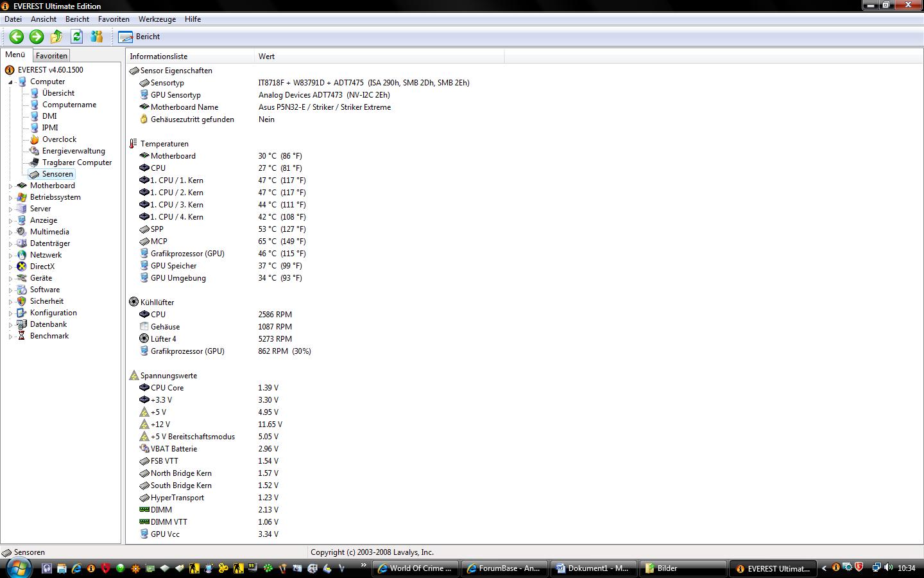Expand the DirectX tree node
This screenshot has width=924, height=578.
[10, 267]
